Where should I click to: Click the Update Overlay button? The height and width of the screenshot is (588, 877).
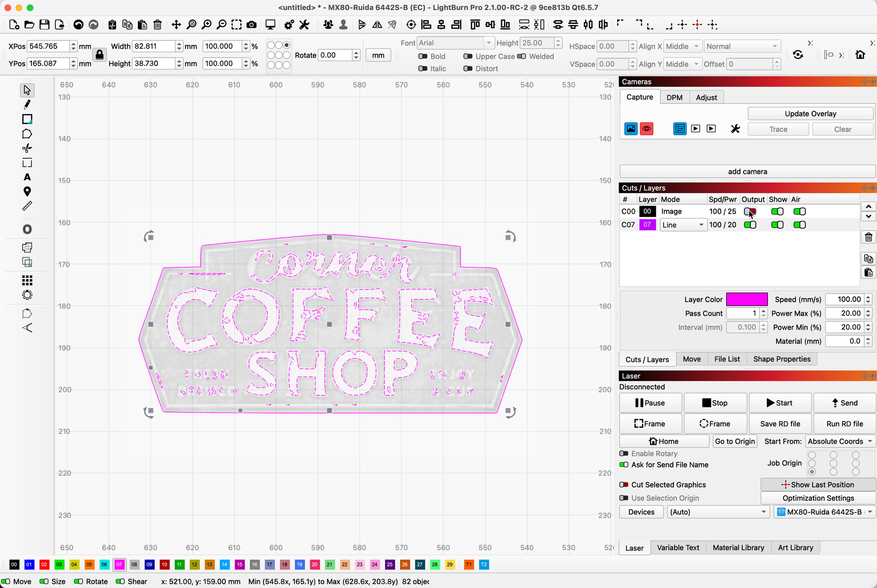point(810,114)
